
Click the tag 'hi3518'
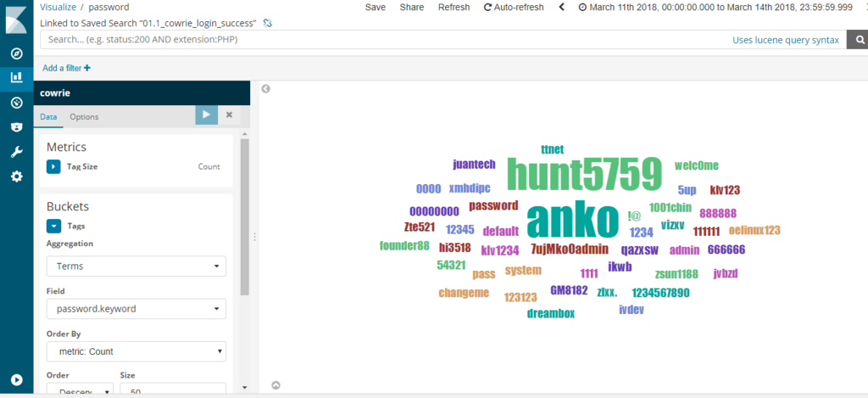454,248
